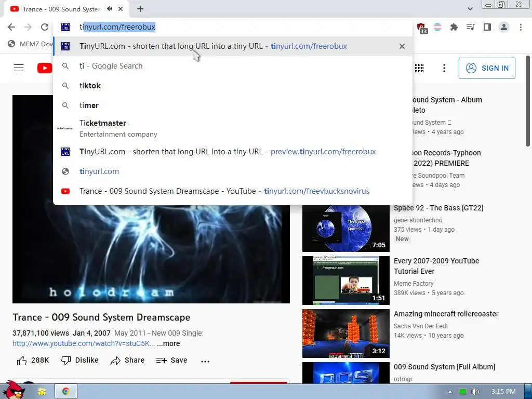The image size is (532, 399).
Task: Open the MEMZ bookmark in bookmarks bar
Action: [x=31, y=44]
